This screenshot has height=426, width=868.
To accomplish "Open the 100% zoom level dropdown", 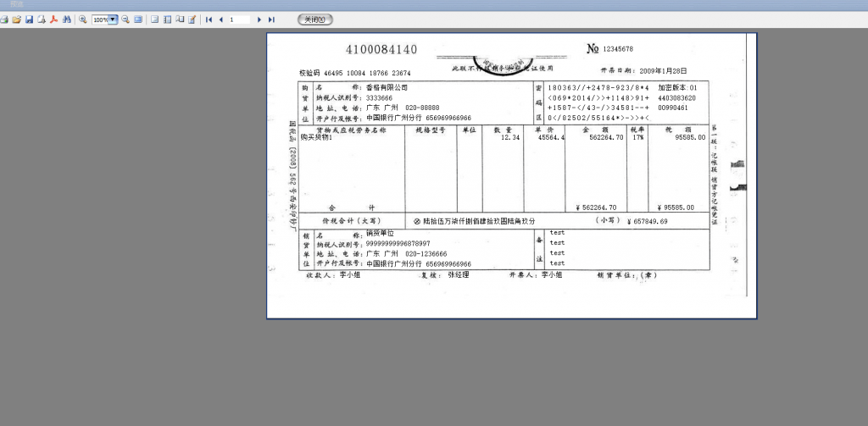I will (113, 19).
